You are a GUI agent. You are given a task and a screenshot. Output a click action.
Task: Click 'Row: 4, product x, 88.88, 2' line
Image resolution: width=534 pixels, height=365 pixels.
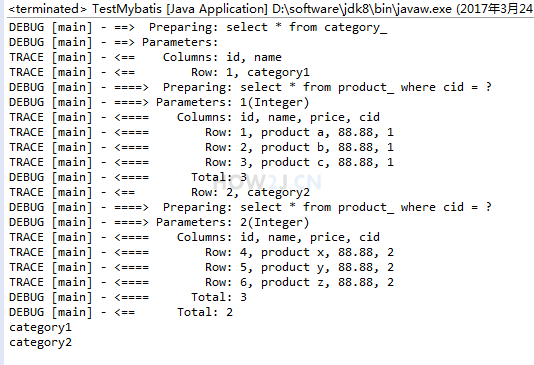[x=201, y=252]
